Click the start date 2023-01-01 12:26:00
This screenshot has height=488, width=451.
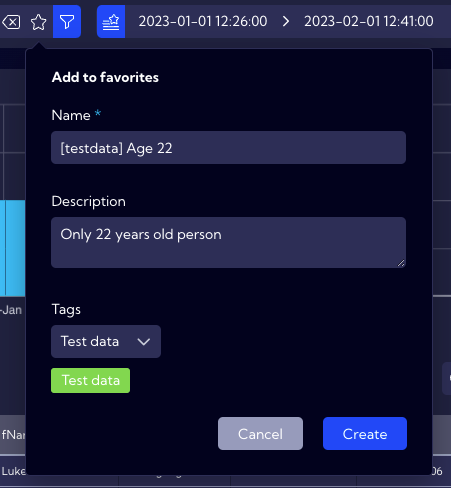pos(203,22)
